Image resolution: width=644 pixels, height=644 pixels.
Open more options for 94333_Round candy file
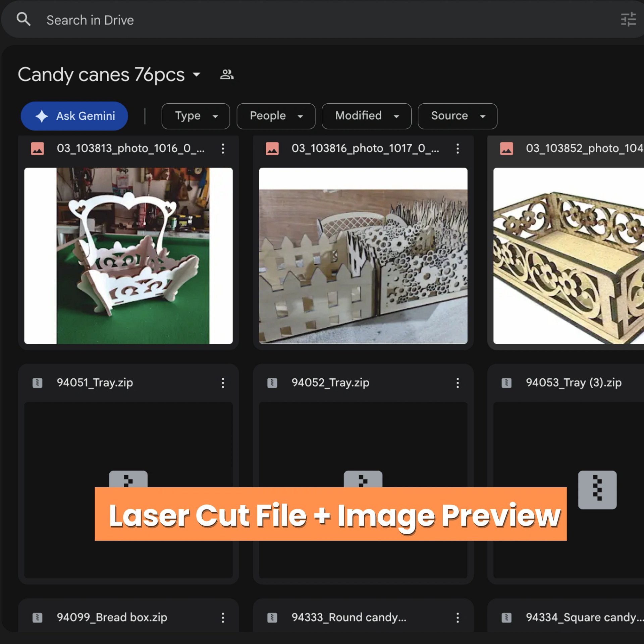point(458,618)
